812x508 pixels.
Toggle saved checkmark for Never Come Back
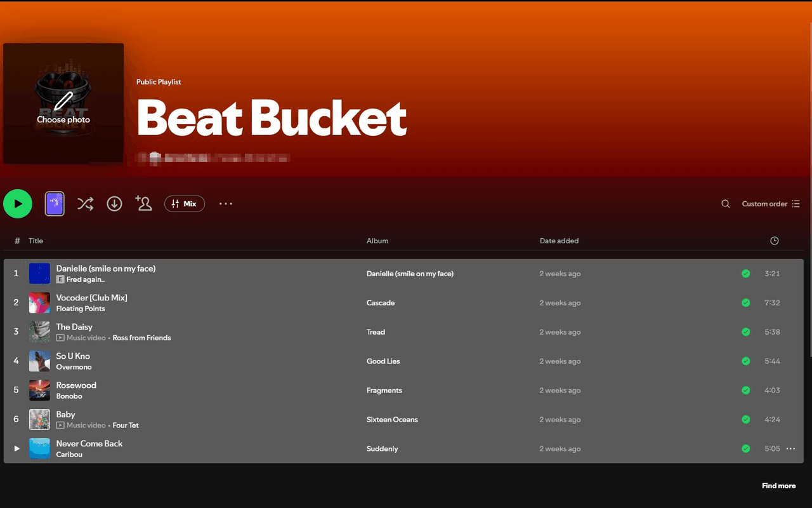point(746,449)
